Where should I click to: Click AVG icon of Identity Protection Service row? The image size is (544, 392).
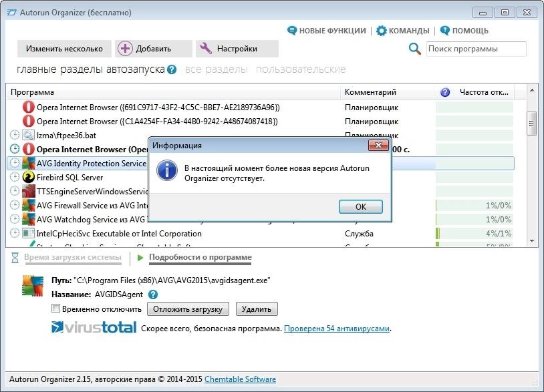pos(29,163)
